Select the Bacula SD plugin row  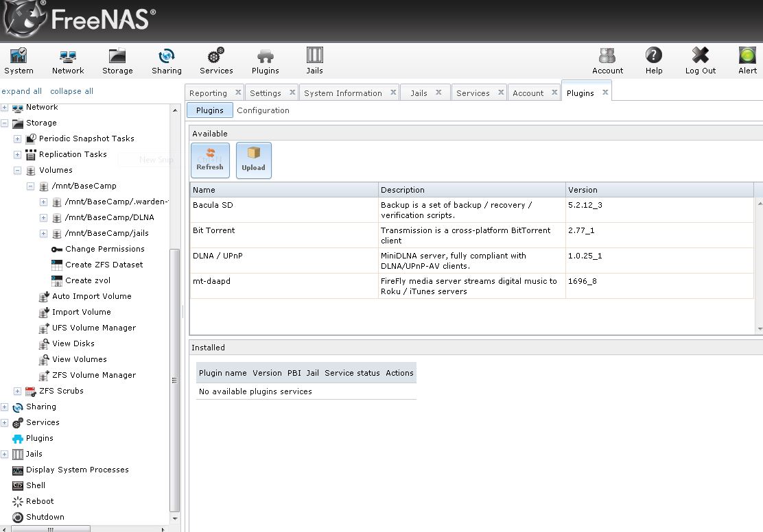(x=471, y=210)
